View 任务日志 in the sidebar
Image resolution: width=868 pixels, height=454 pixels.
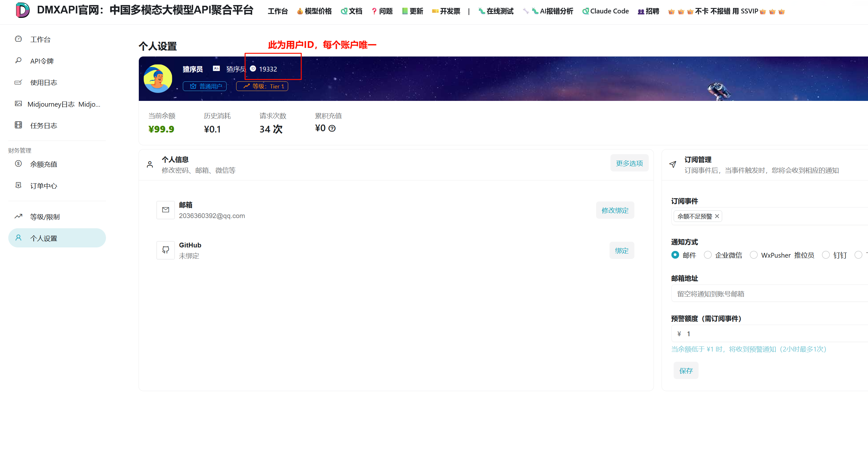(43, 125)
